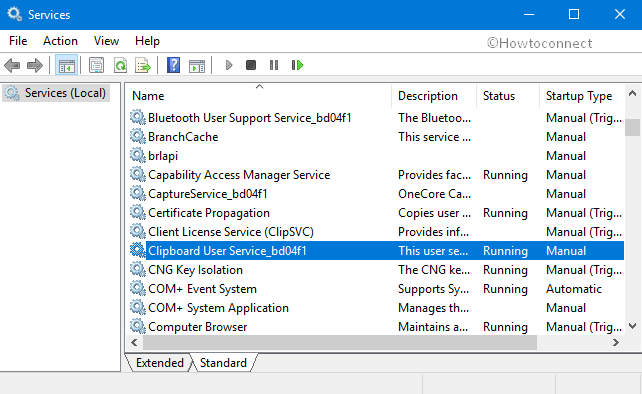This screenshot has width=642, height=394.
Task: Click the Pause Service icon
Action: [x=274, y=65]
